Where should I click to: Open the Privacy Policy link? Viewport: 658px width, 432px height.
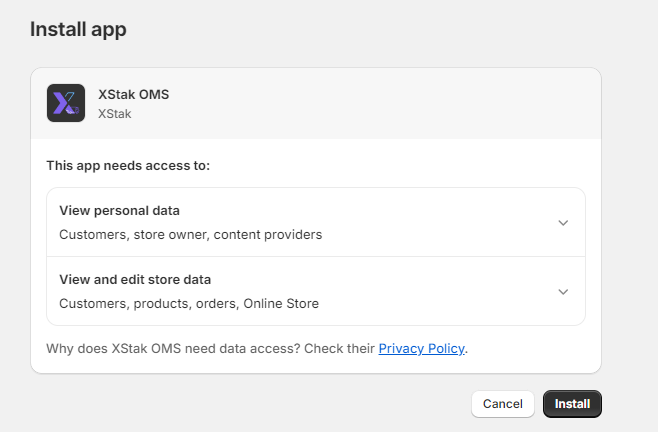(421, 349)
